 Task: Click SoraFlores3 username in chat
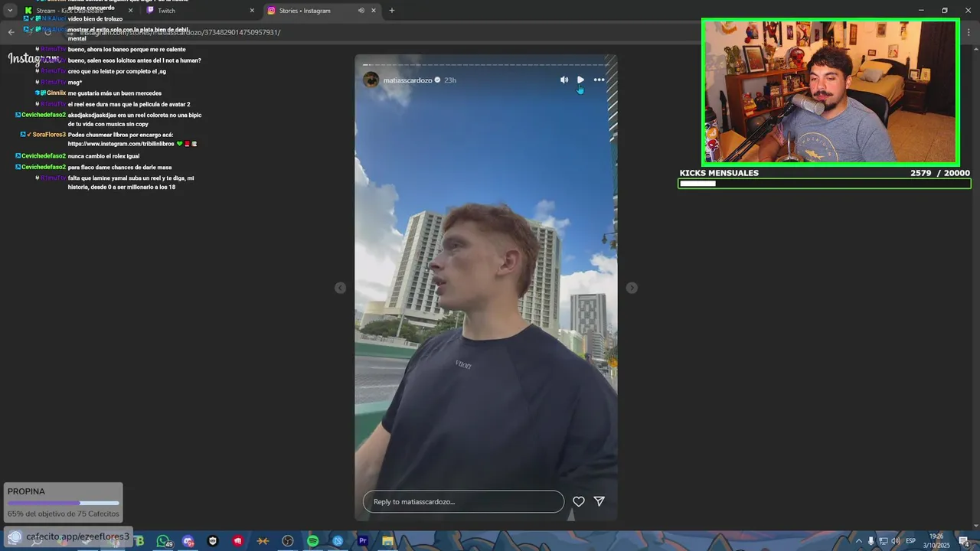click(x=49, y=135)
